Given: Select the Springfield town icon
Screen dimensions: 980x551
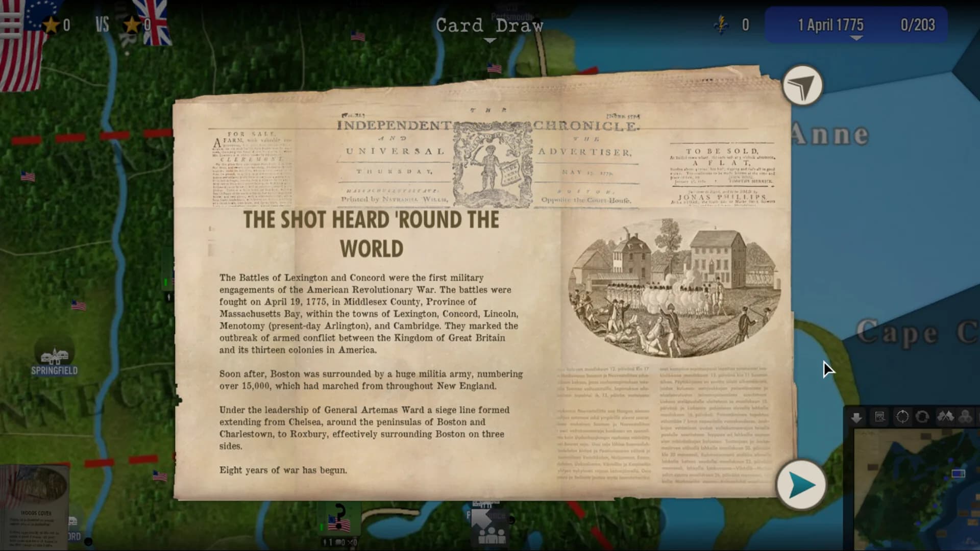Looking at the screenshot, I should pos(54,357).
